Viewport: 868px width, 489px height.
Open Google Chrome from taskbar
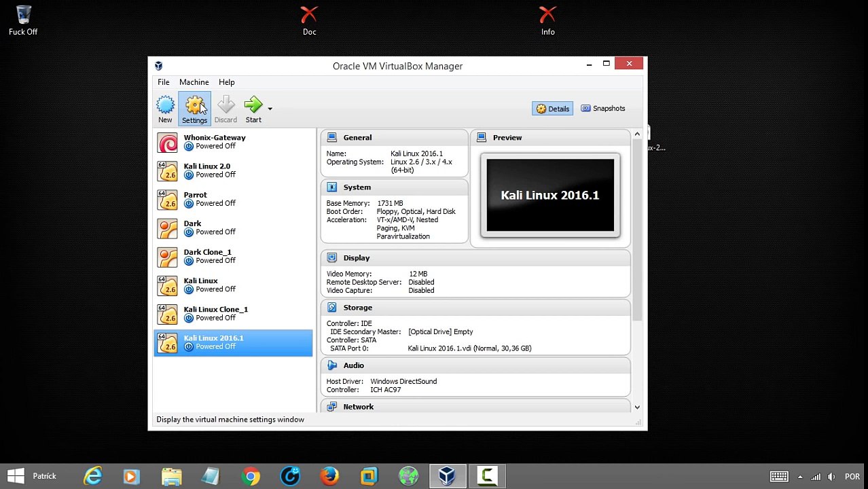251,476
